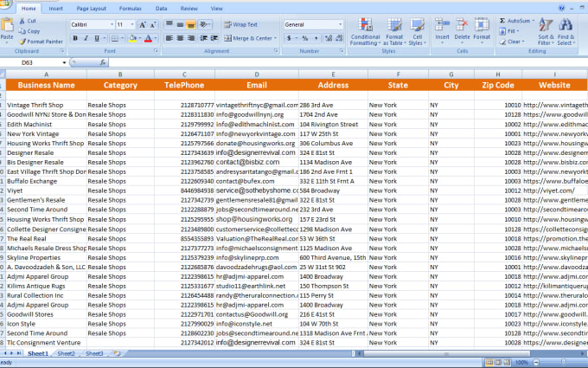
Task: Decrease the cell indent
Action: tap(203, 38)
